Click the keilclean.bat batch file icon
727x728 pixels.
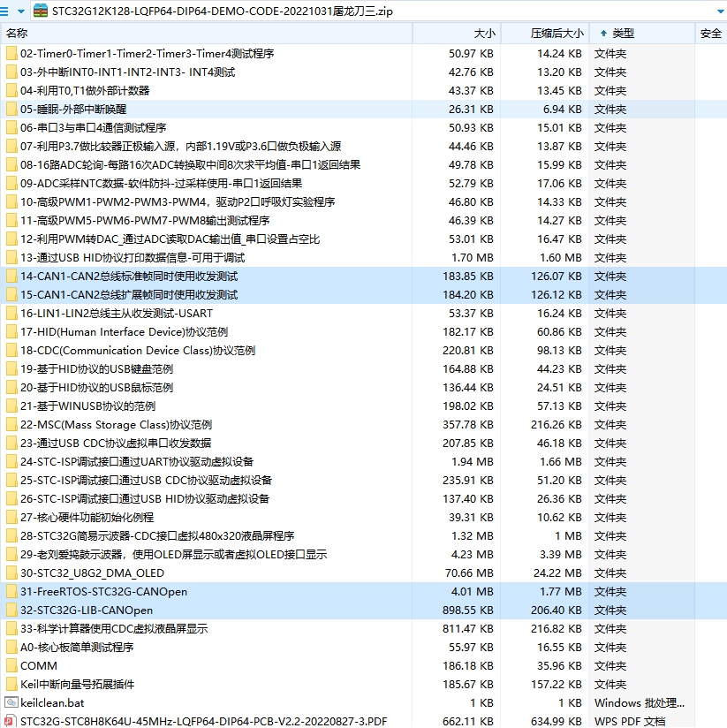click(x=11, y=703)
